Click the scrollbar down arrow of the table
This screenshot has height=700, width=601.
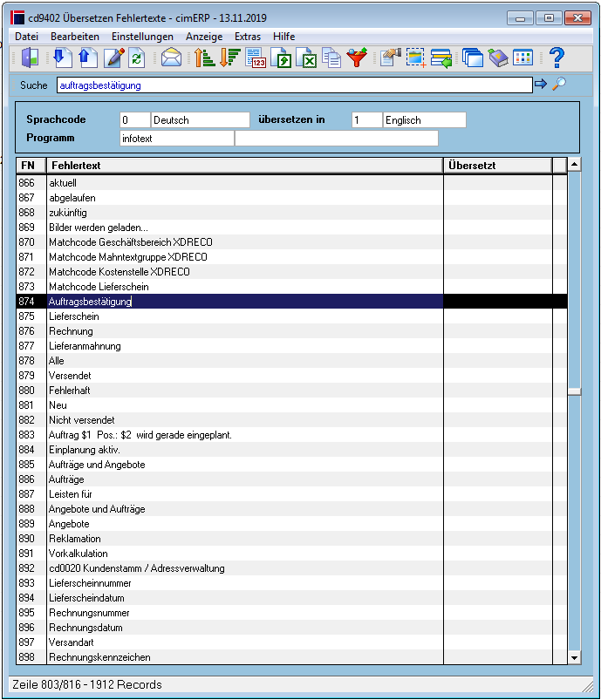pyautogui.click(x=574, y=657)
